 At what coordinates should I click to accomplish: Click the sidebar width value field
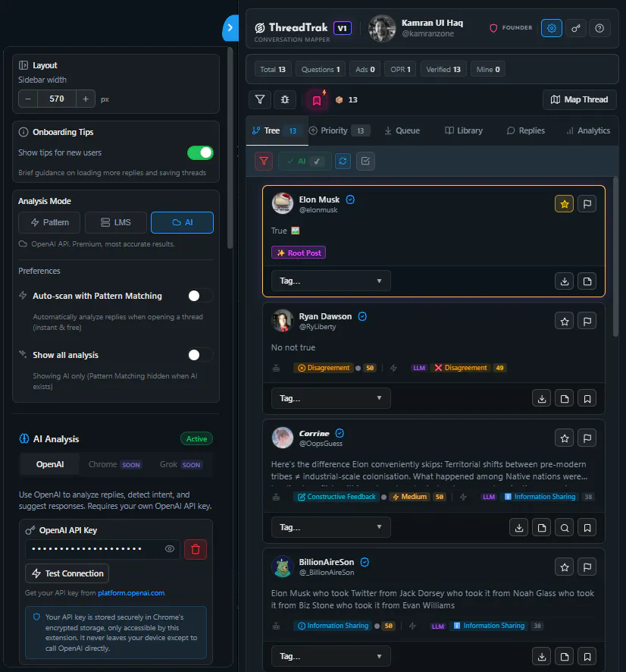coord(57,99)
